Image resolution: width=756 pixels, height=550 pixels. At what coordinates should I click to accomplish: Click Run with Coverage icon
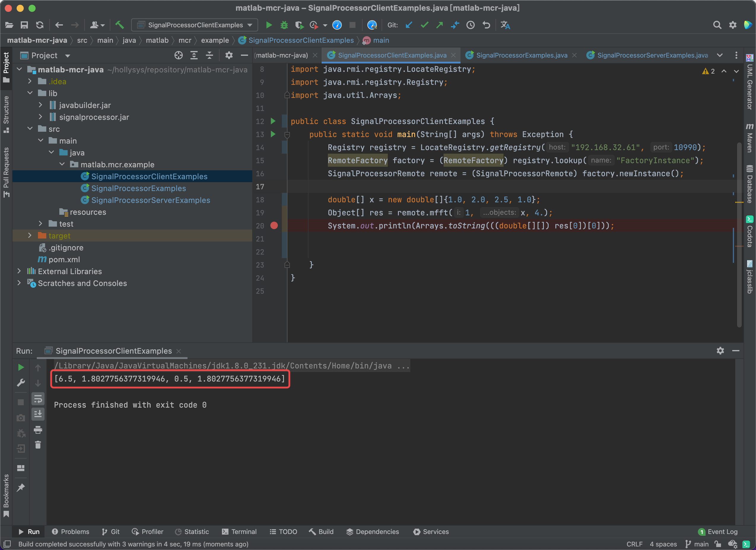pyautogui.click(x=299, y=25)
